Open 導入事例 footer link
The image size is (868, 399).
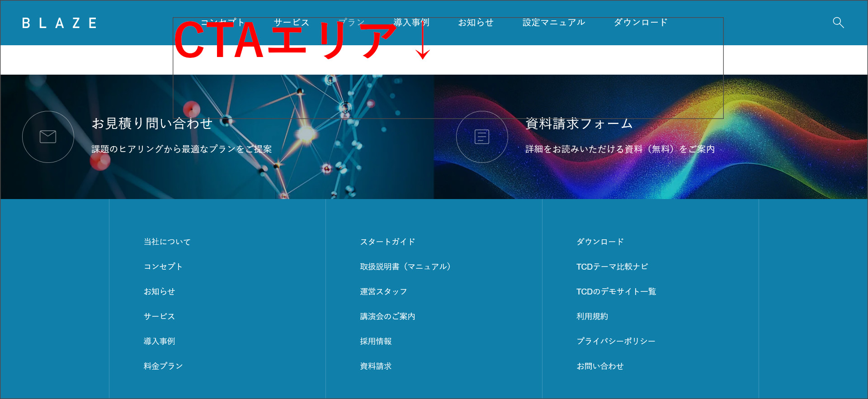(159, 342)
